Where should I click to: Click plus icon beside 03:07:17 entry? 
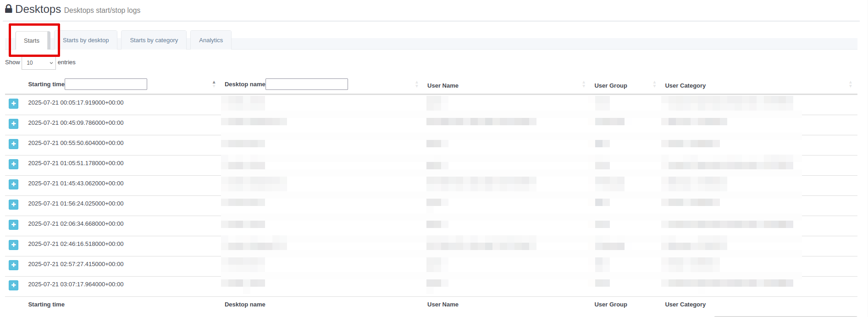tap(14, 285)
